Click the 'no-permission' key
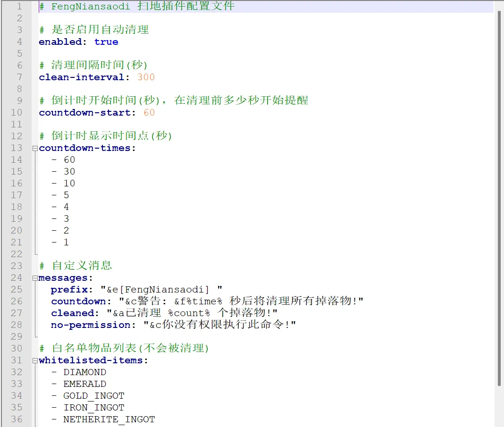Image resolution: width=504 pixels, height=427 pixels. (91, 325)
